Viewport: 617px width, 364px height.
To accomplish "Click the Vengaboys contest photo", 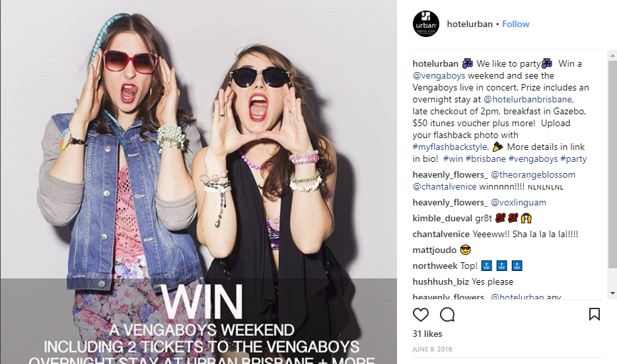I will coord(198,182).
